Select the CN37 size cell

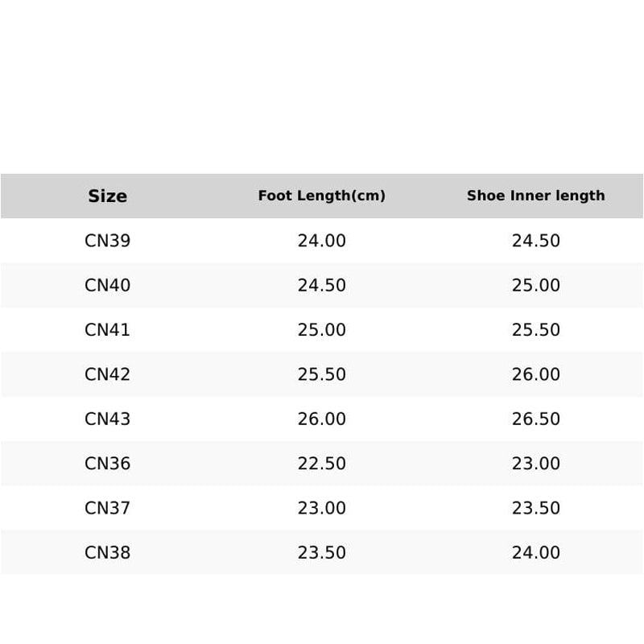(x=108, y=508)
